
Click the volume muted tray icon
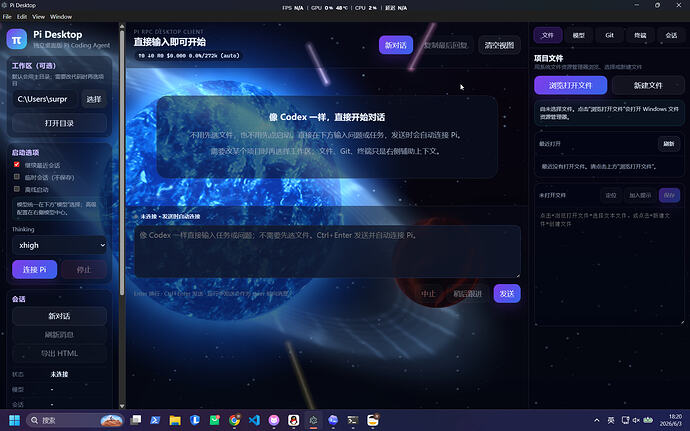[x=636, y=420]
